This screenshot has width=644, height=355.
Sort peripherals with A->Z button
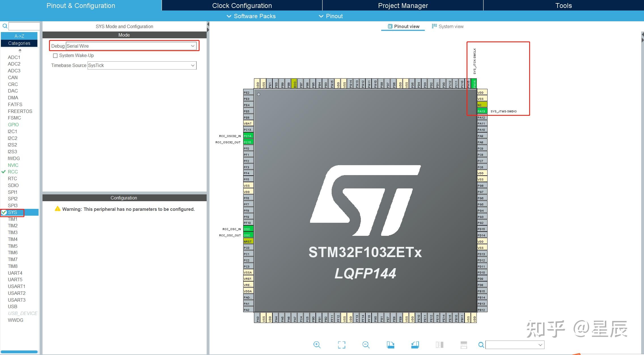[19, 36]
